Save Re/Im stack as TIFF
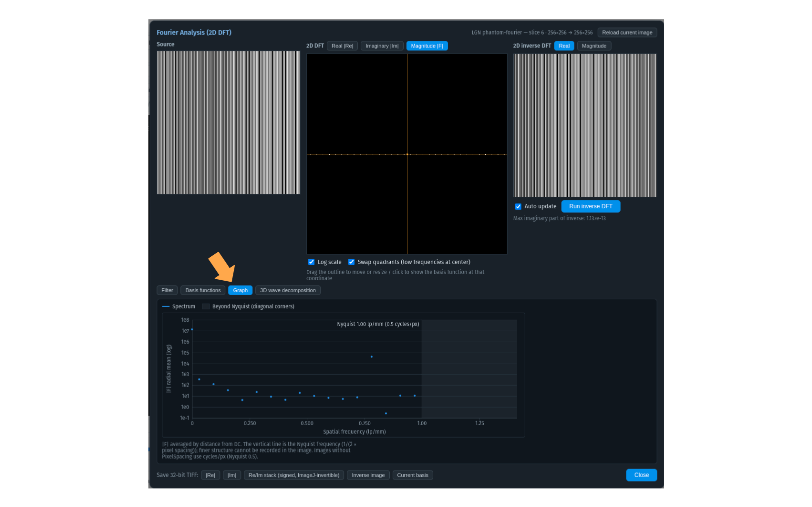Viewport: 812px width, 507px height. pos(294,475)
